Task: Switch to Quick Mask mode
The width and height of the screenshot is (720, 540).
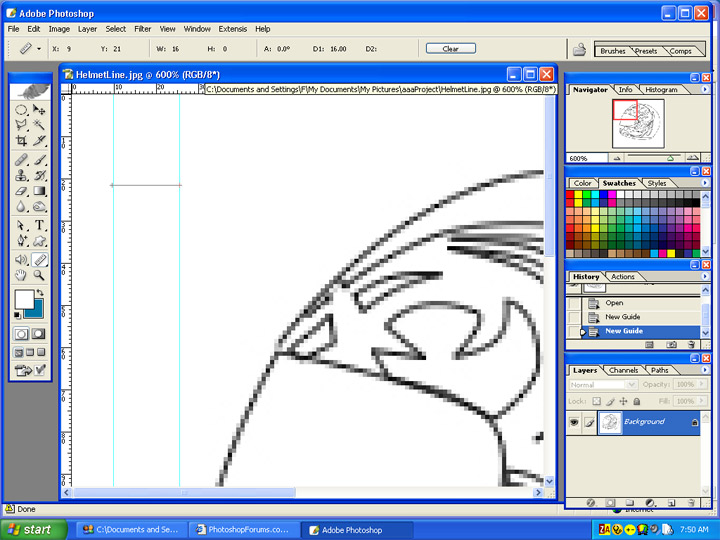Action: (x=38, y=333)
